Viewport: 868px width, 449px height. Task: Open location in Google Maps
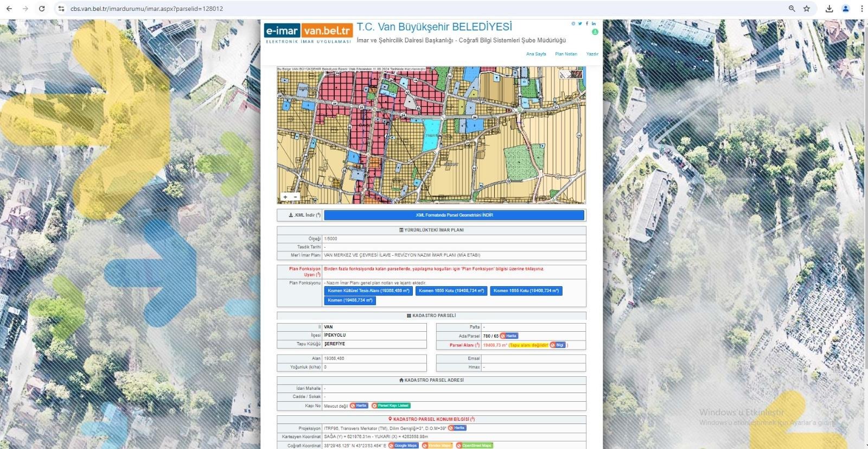click(x=403, y=446)
